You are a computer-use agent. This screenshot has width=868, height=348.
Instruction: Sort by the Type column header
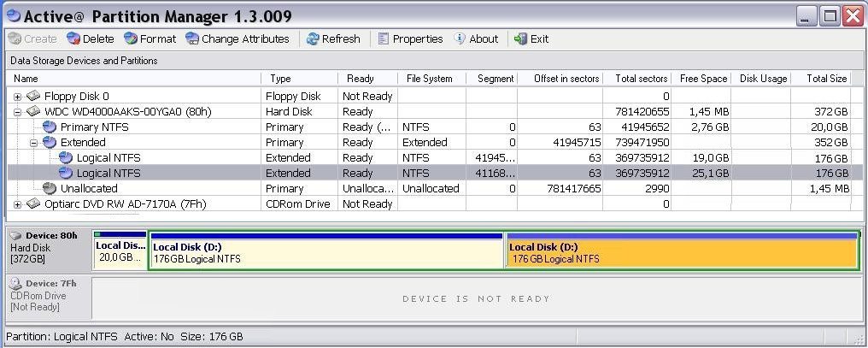[300, 79]
